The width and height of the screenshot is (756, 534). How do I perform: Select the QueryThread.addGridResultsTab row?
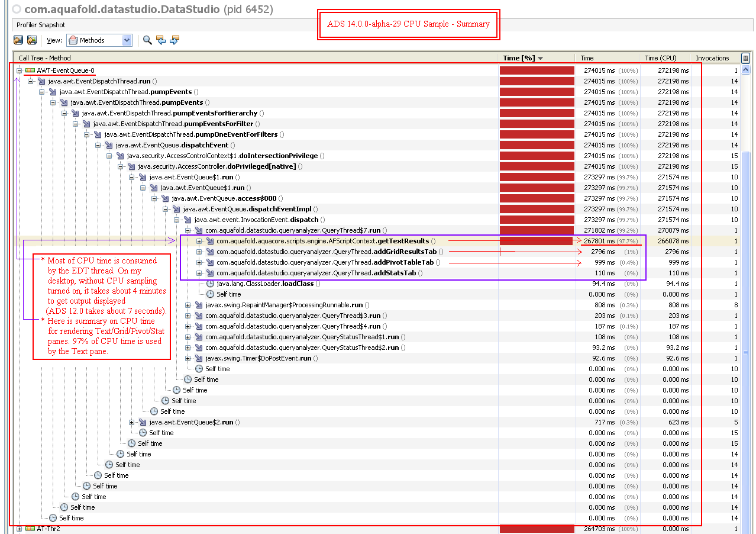(376, 252)
